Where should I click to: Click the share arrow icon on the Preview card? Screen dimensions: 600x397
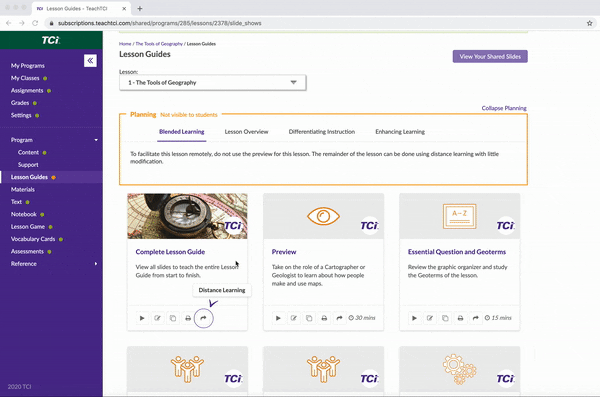pos(339,318)
